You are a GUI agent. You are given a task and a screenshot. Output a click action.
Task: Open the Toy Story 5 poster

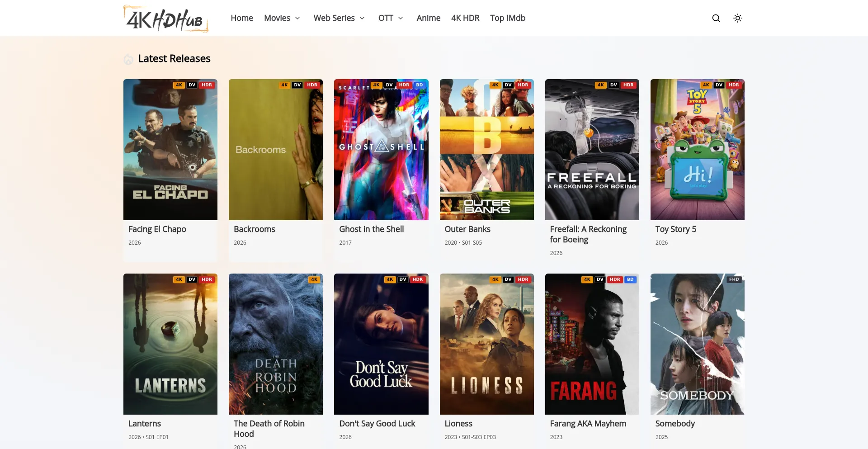[x=698, y=150]
